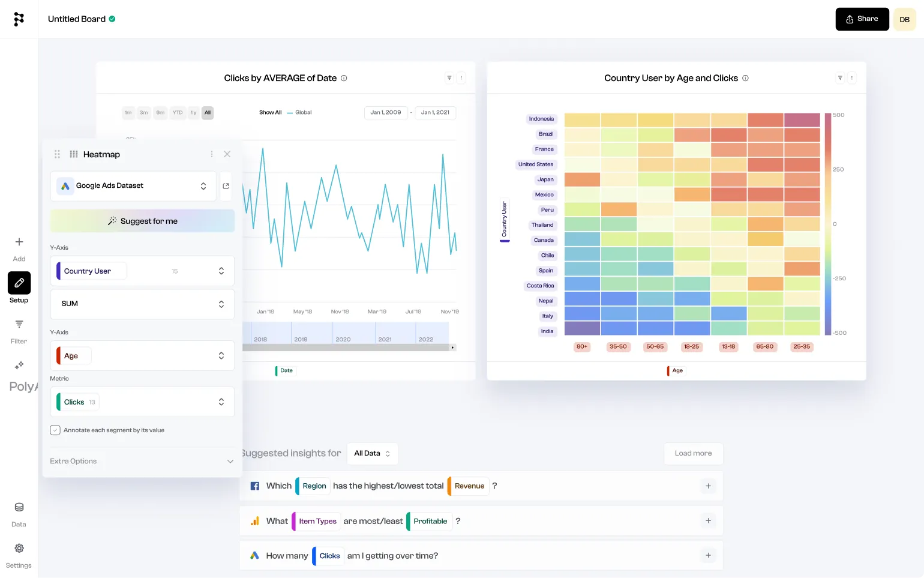Select the YTD time range tab

coord(177,113)
